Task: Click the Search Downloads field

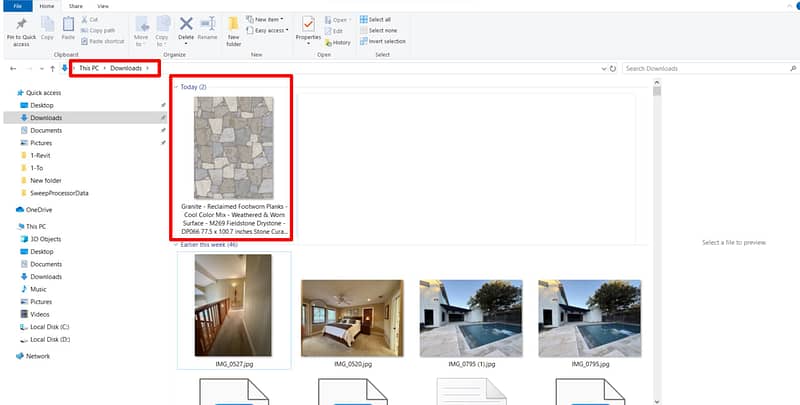Action: tap(700, 68)
